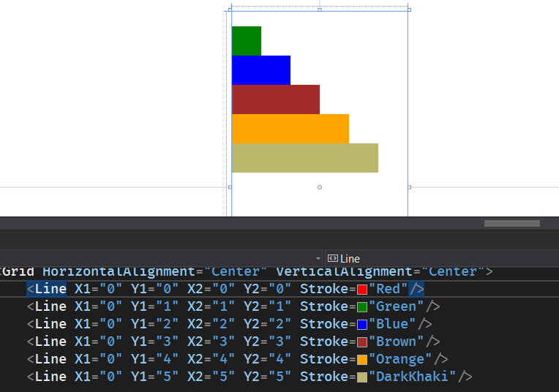
Task: Expand the left navigation bar dropdown arrow
Action: tap(318, 258)
